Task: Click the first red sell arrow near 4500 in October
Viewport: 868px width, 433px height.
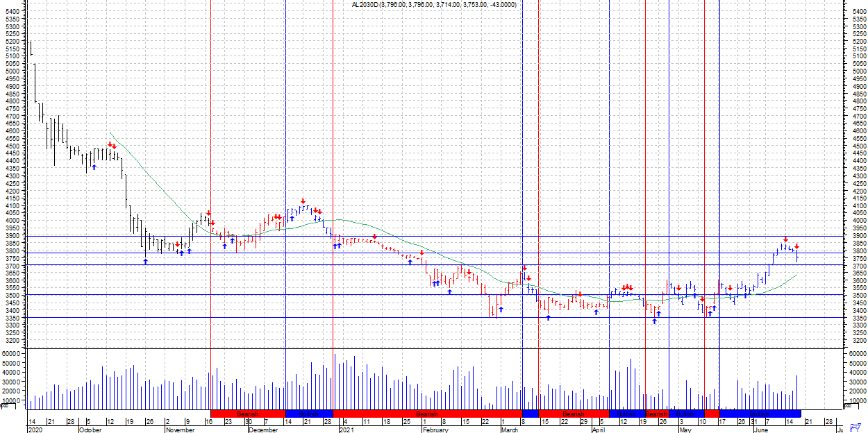Action: (x=110, y=144)
